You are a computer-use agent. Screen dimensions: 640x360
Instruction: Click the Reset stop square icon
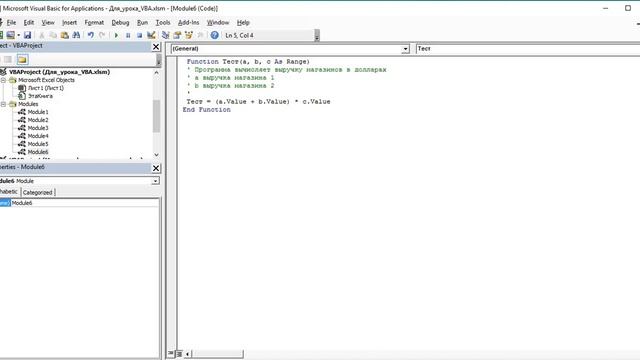point(139,36)
